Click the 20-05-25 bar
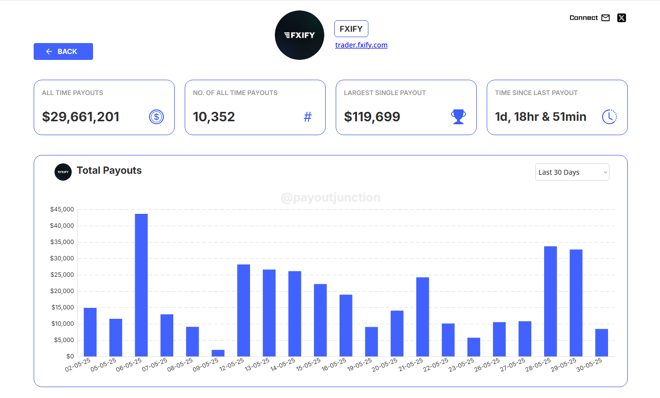The height and width of the screenshot is (398, 660). (x=397, y=334)
